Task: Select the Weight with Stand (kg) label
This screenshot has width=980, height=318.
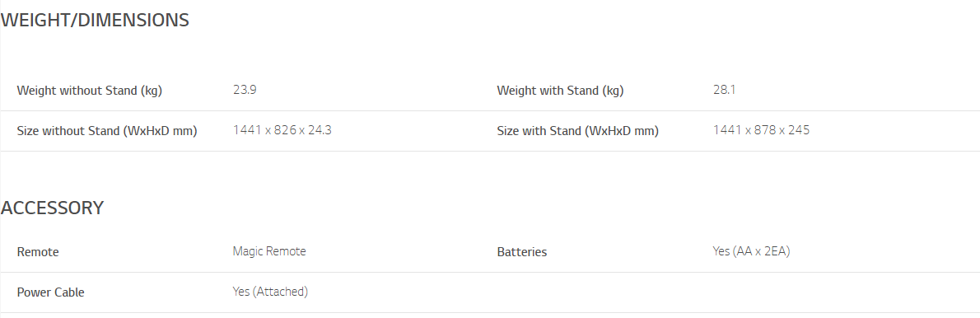Action: click(x=560, y=91)
